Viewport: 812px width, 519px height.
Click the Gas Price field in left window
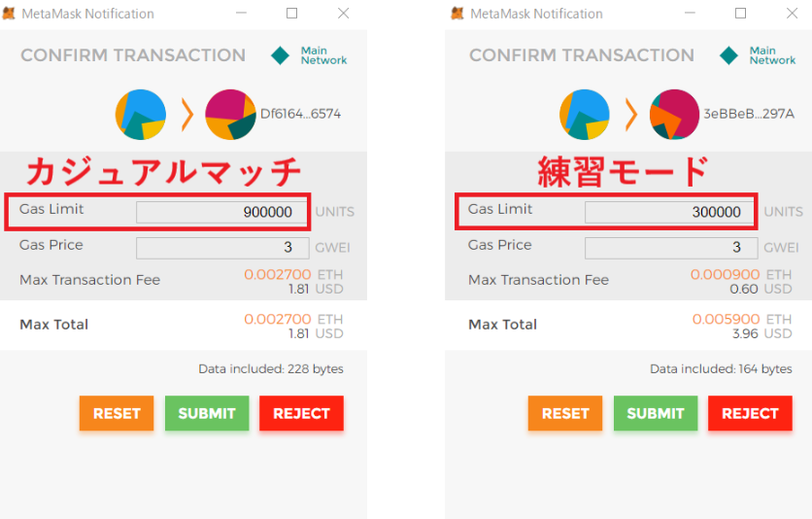coord(222,248)
